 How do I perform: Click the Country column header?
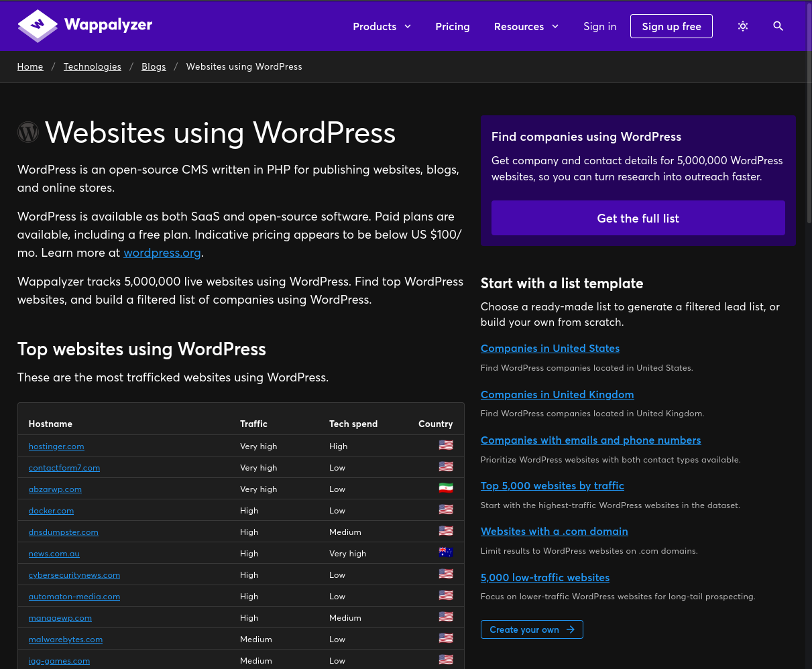click(436, 424)
